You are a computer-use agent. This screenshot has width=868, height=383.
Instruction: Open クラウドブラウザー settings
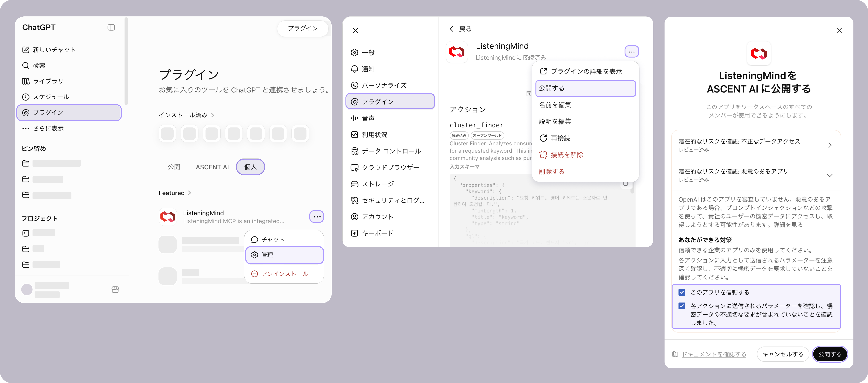click(x=390, y=168)
